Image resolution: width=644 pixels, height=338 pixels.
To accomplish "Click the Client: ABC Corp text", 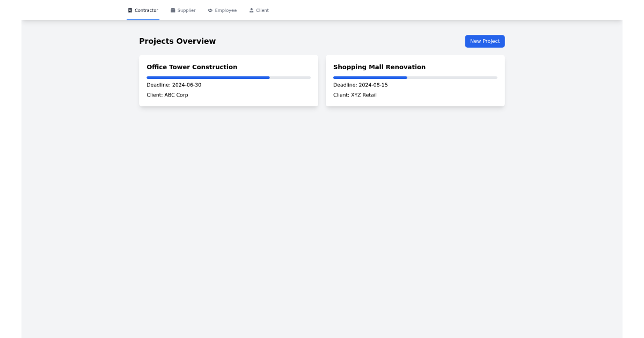I will (167, 95).
